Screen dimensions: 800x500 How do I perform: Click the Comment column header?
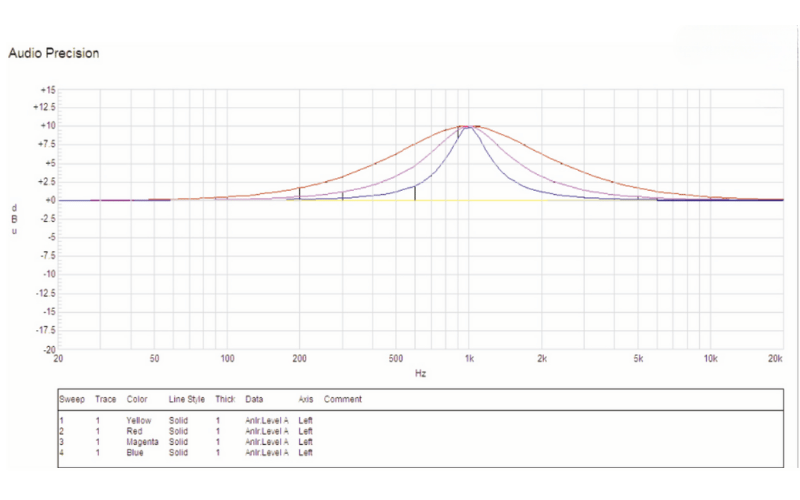[x=343, y=399]
